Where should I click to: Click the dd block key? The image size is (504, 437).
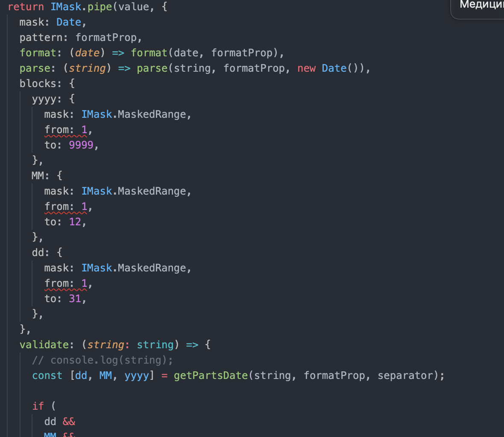tap(36, 252)
